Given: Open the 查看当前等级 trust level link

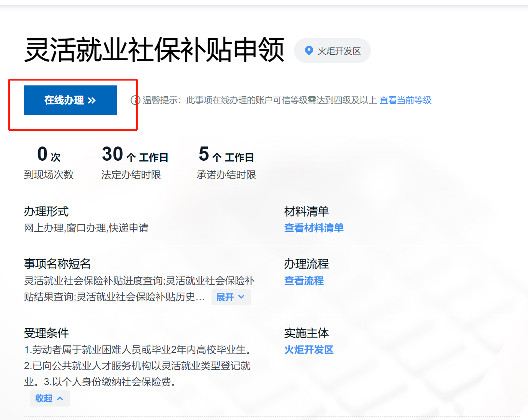Looking at the screenshot, I should coord(405,100).
